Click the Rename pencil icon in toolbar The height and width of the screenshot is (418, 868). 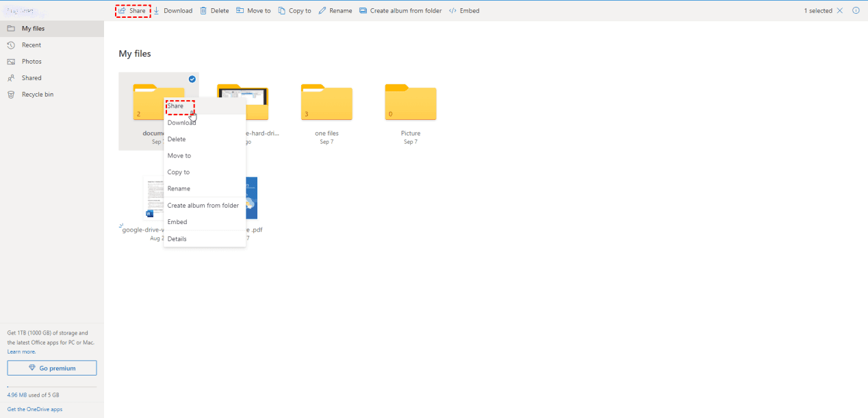(322, 11)
